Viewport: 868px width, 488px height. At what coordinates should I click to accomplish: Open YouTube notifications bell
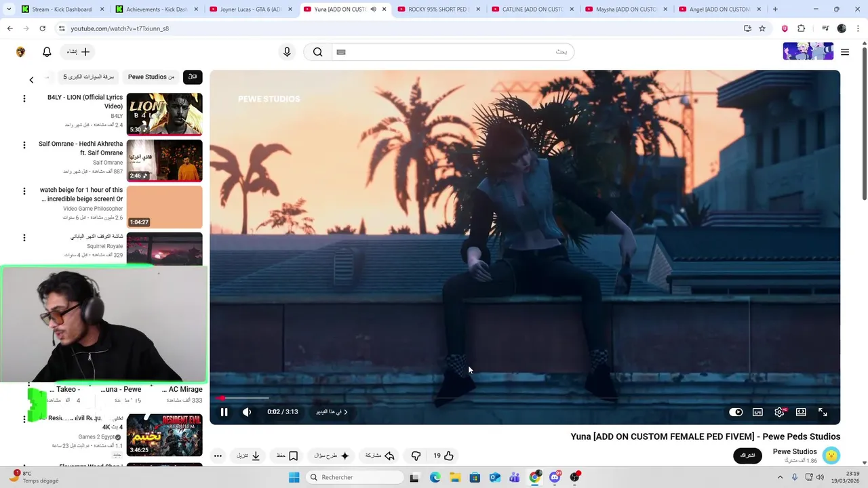click(47, 52)
